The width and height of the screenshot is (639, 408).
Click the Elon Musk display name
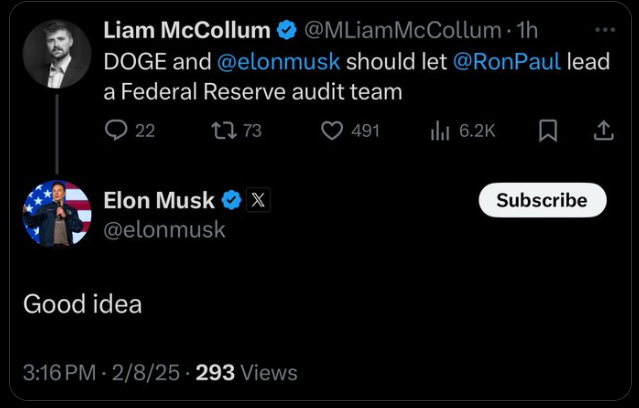tap(159, 200)
